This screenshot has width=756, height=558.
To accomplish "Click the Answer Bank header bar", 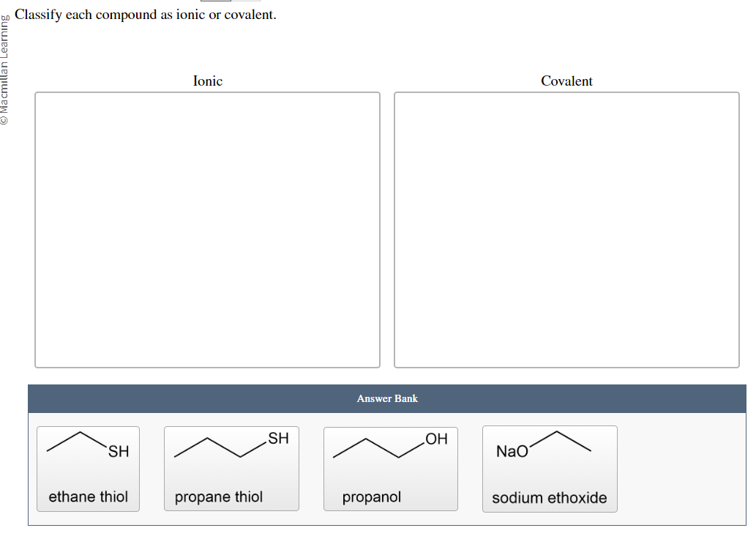I will 387,398.
